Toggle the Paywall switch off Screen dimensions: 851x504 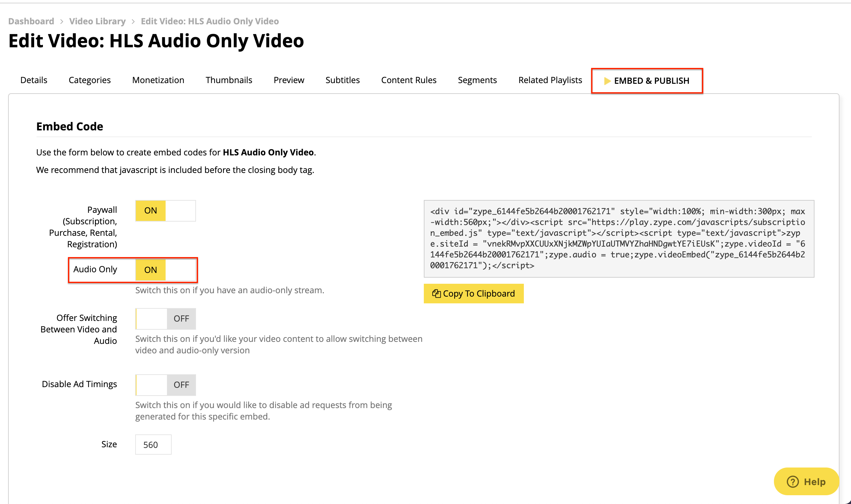tap(166, 211)
